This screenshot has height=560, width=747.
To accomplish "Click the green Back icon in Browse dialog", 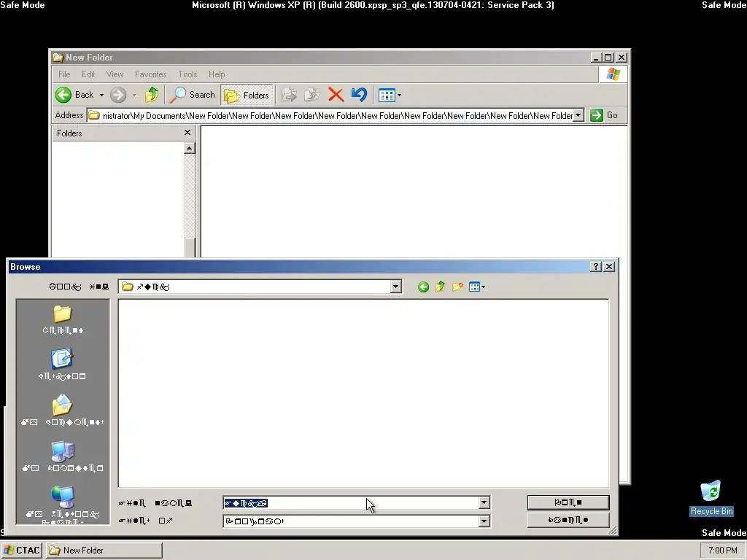I will tap(423, 287).
